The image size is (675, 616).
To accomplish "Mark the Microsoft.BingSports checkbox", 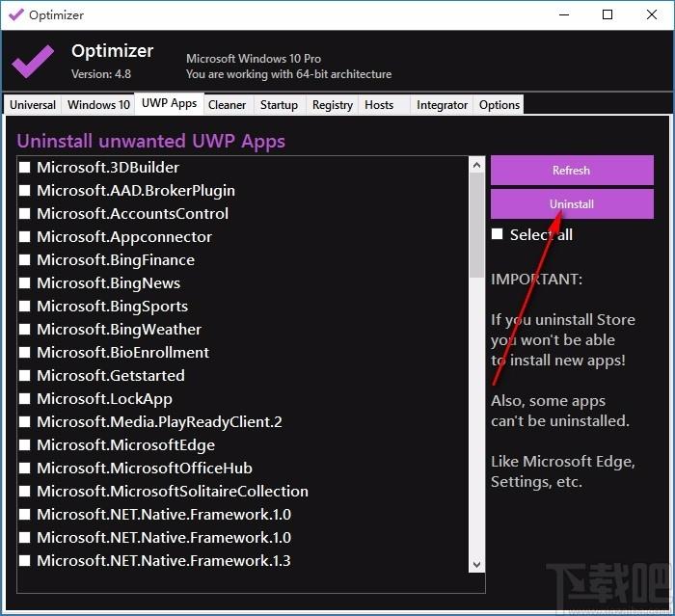I will tap(25, 306).
